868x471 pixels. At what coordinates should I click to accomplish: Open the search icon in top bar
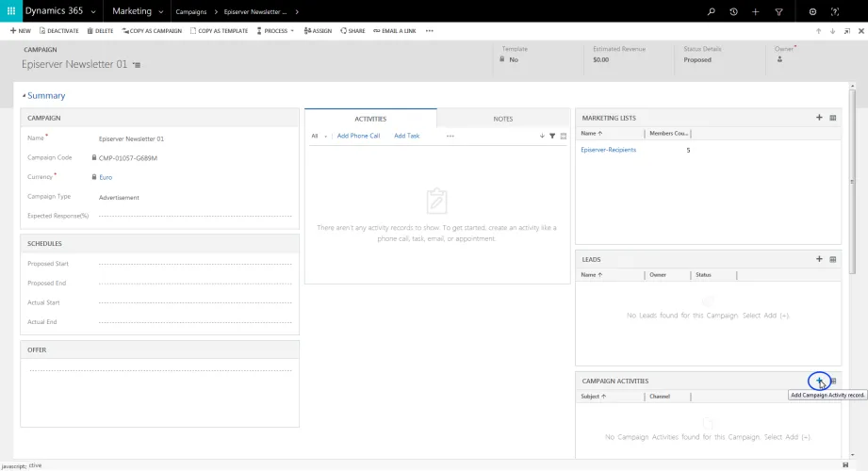point(712,11)
